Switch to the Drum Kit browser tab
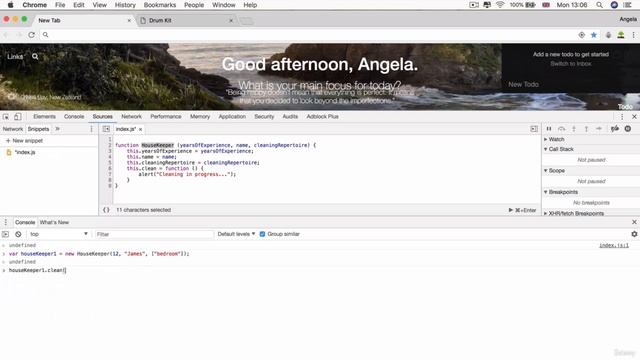 [186, 20]
